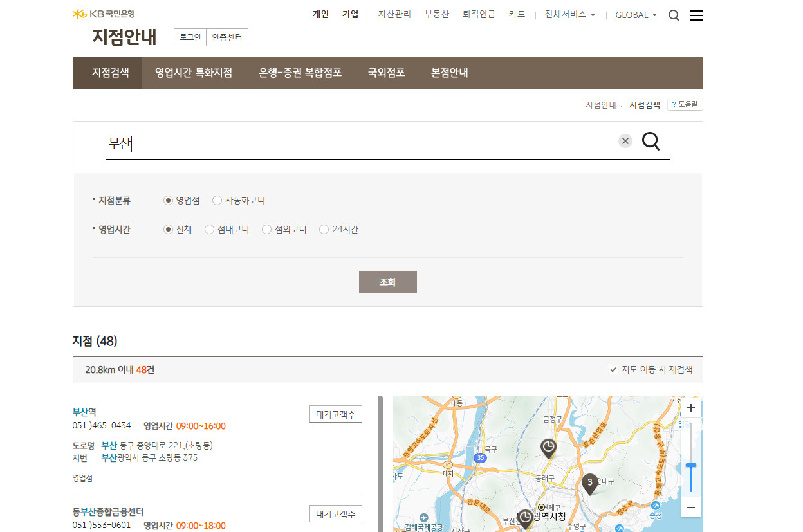Viewport: 803px width, 532px height.
Task: Click the KB국민은행 logo
Action: coord(104,14)
